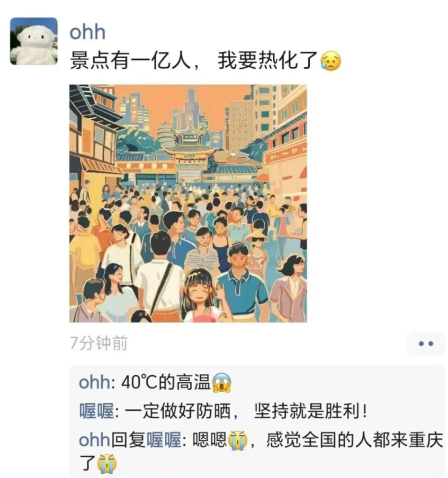This screenshot has width=448, height=478.
Task: Tap the sobbing emoji on the last line
Action: pos(107,463)
